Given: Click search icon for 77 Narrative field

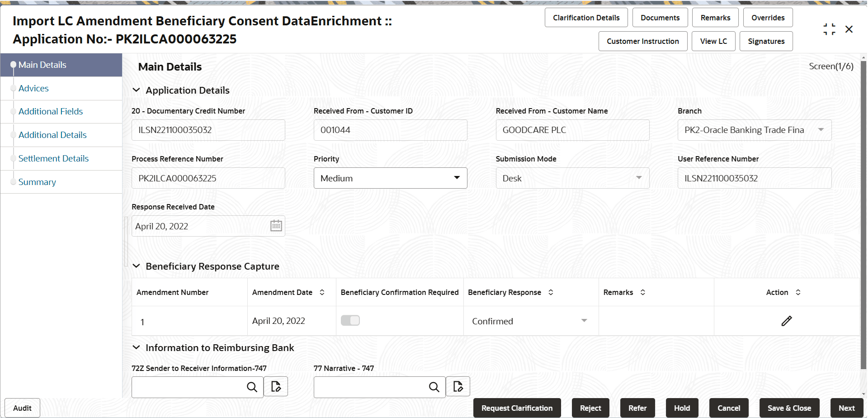Looking at the screenshot, I should pos(434,387).
